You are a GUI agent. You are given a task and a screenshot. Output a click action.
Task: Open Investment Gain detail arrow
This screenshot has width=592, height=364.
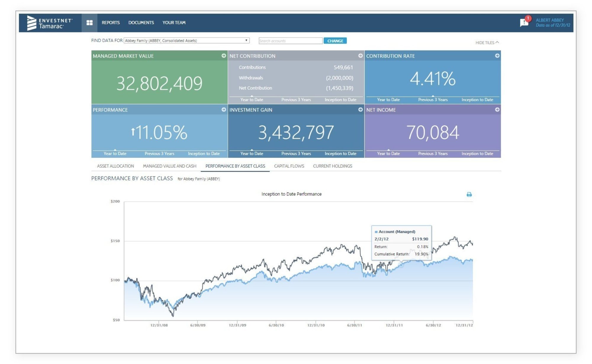[361, 109]
